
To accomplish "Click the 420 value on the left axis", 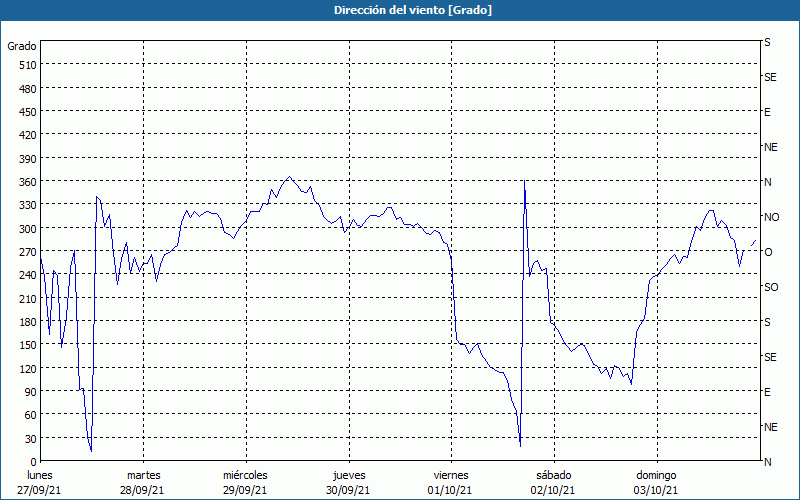I will (28, 135).
